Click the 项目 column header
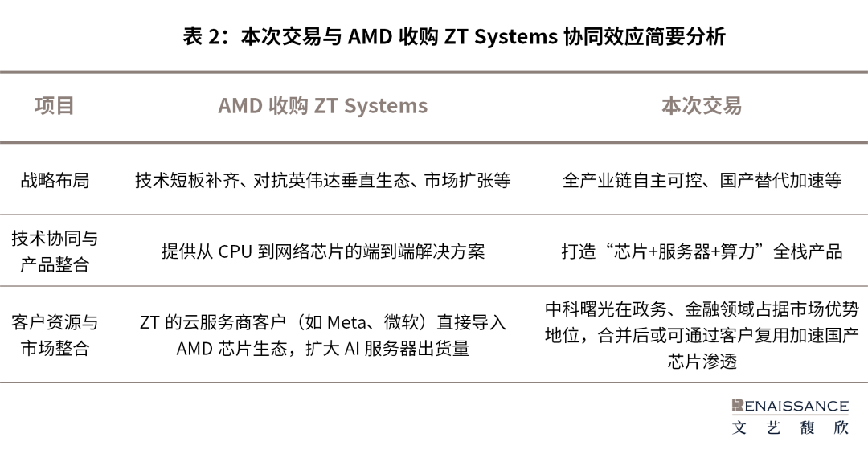Viewport: 868px width, 458px height. click(55, 105)
